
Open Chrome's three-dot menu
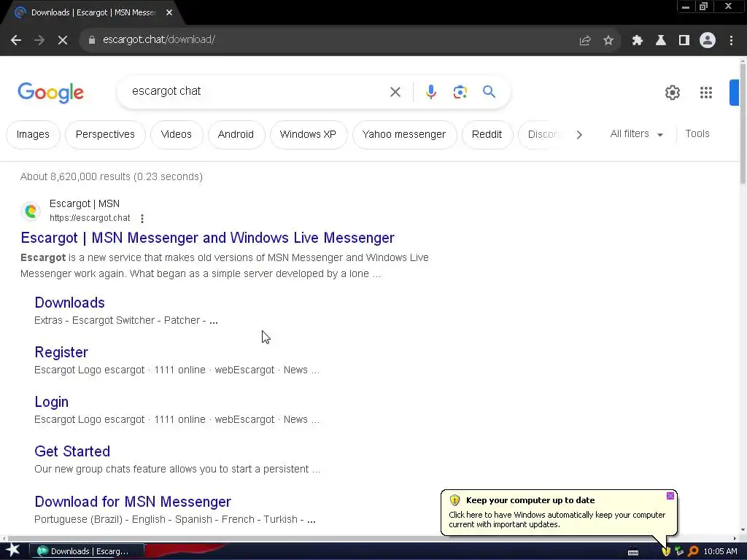[731, 41]
